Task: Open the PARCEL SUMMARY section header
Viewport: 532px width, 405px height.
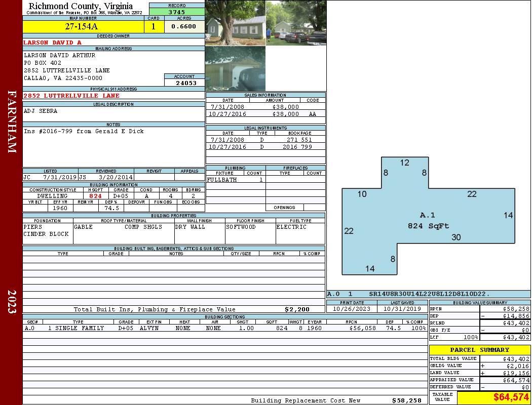Action: (x=479, y=350)
